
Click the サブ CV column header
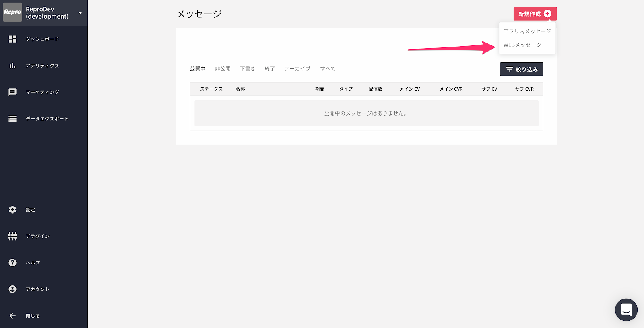(x=489, y=89)
